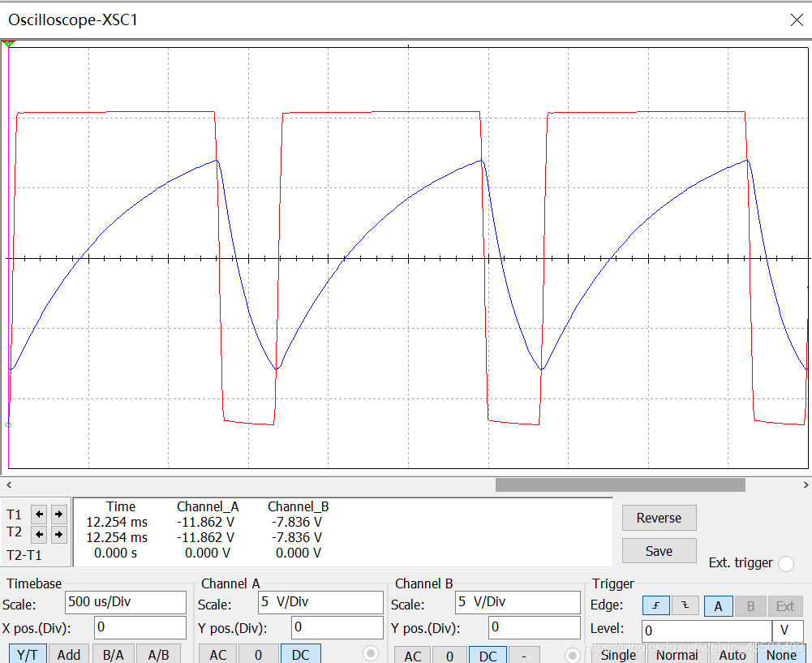Viewport: 812px width, 663px height.
Task: Click the T1 cursor marker at top
Action: (x=8, y=44)
